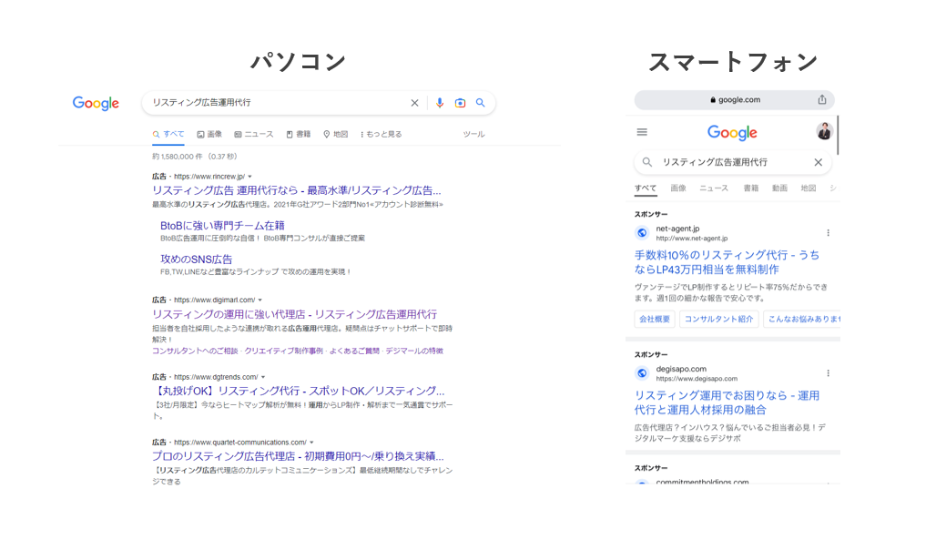Tap the search magnifier icon in smartphone search box
936x560 pixels.
tap(647, 162)
